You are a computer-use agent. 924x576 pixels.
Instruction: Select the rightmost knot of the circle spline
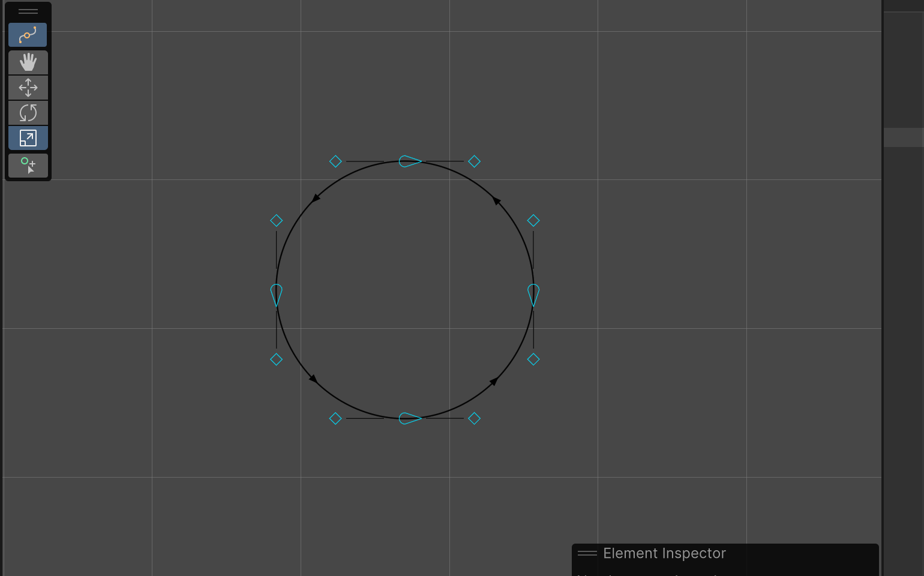pos(533,295)
